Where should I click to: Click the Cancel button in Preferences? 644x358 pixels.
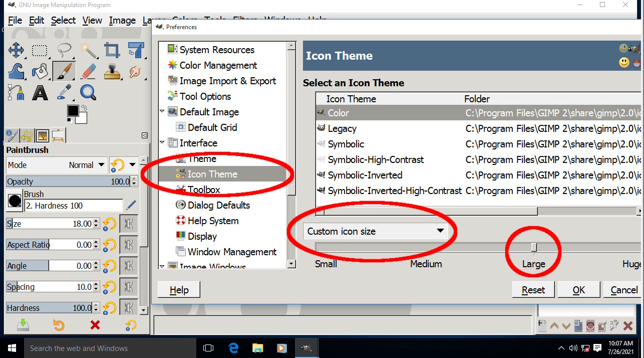tap(623, 290)
